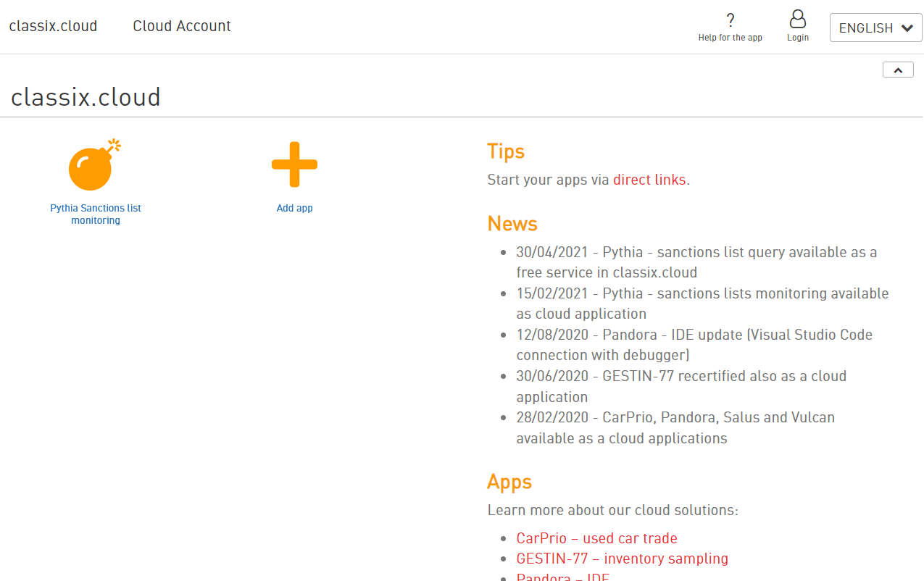Click the partially visible Pandora – IDE link
The image size is (924, 581).
tap(562, 577)
